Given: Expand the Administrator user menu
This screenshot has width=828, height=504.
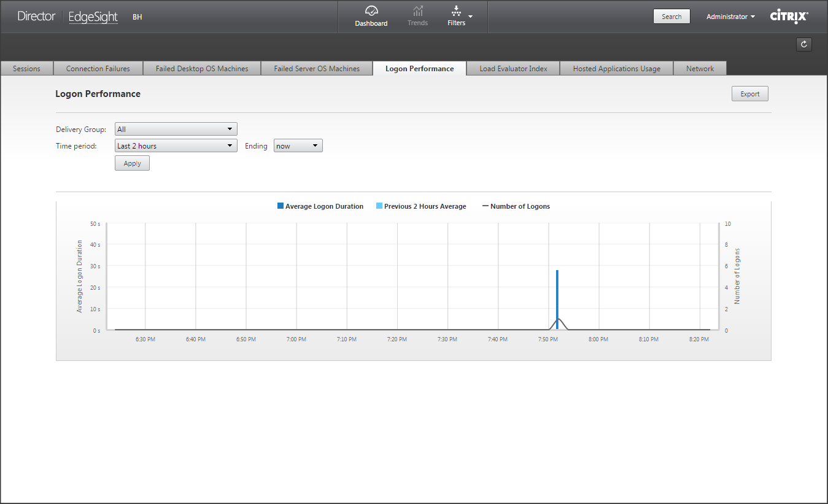Looking at the screenshot, I should pyautogui.click(x=730, y=17).
